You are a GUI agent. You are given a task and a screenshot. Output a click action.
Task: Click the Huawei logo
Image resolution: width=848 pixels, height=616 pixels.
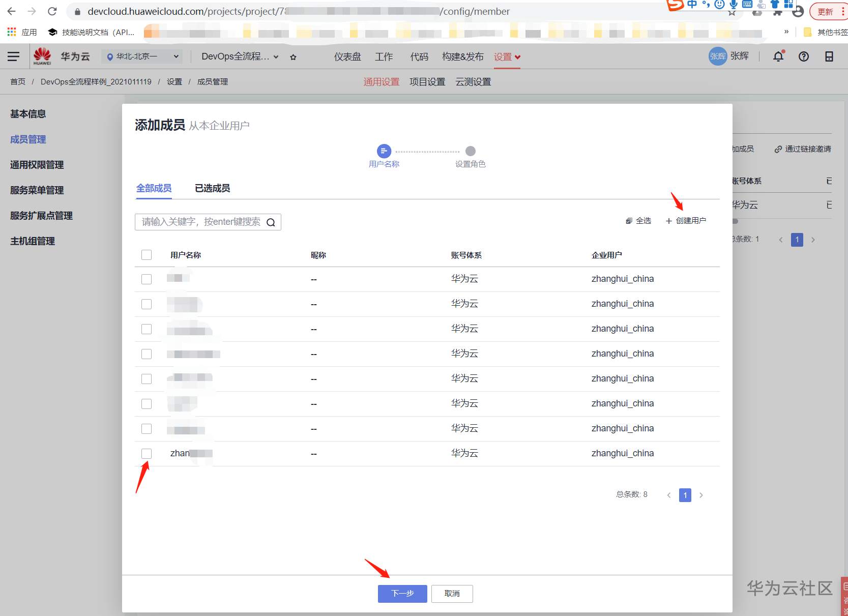tap(42, 56)
